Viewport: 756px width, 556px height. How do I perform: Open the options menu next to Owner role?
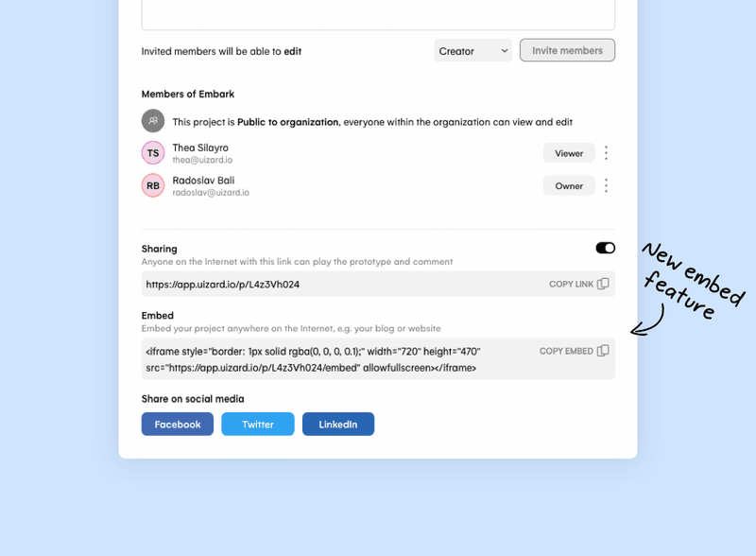coord(606,185)
